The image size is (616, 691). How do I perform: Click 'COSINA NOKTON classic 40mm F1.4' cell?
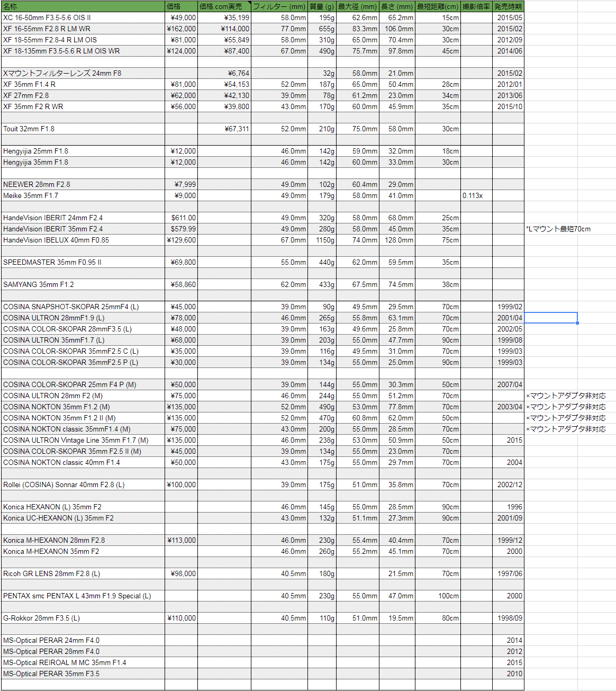83,462
